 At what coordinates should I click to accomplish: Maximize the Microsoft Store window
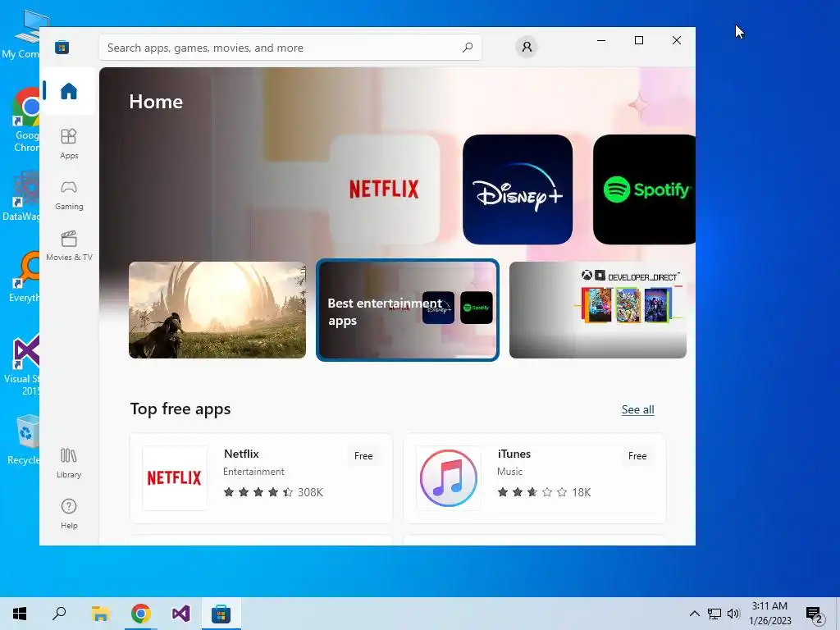coord(638,40)
